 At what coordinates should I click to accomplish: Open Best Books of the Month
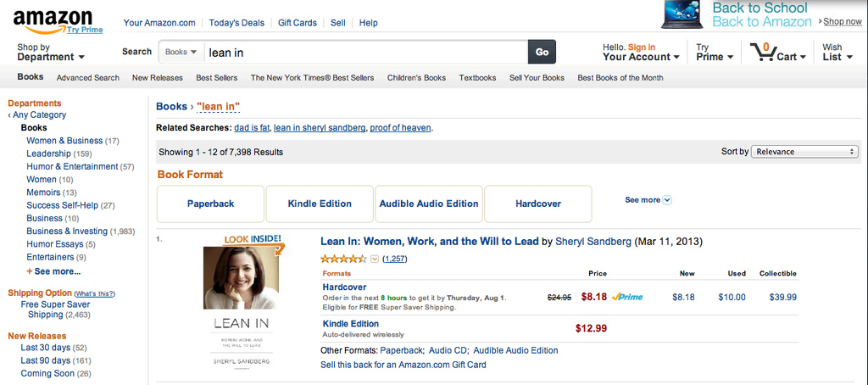(x=620, y=77)
